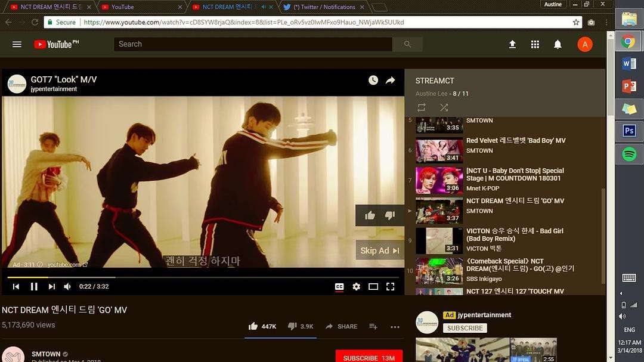644x362 pixels.
Task: Open the YouTube hamburger guide menu
Action: 17,44
